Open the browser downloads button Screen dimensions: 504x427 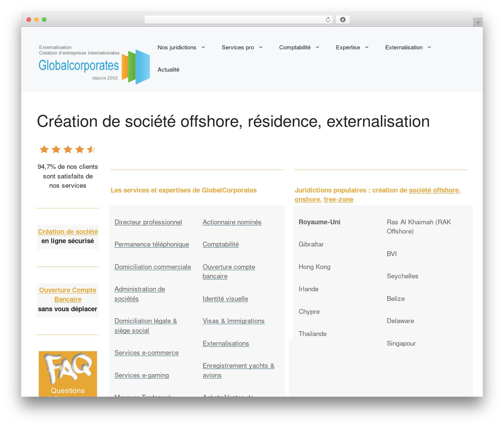coord(343,20)
